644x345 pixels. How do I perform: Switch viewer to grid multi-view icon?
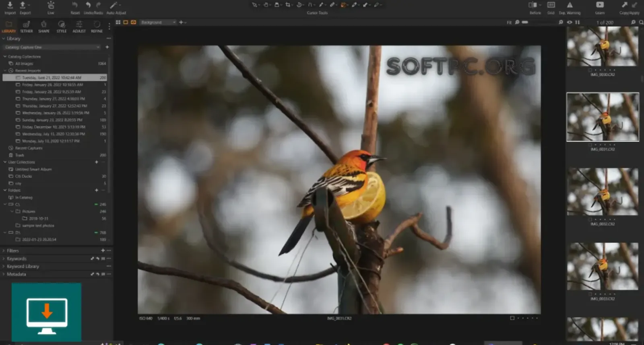point(118,22)
